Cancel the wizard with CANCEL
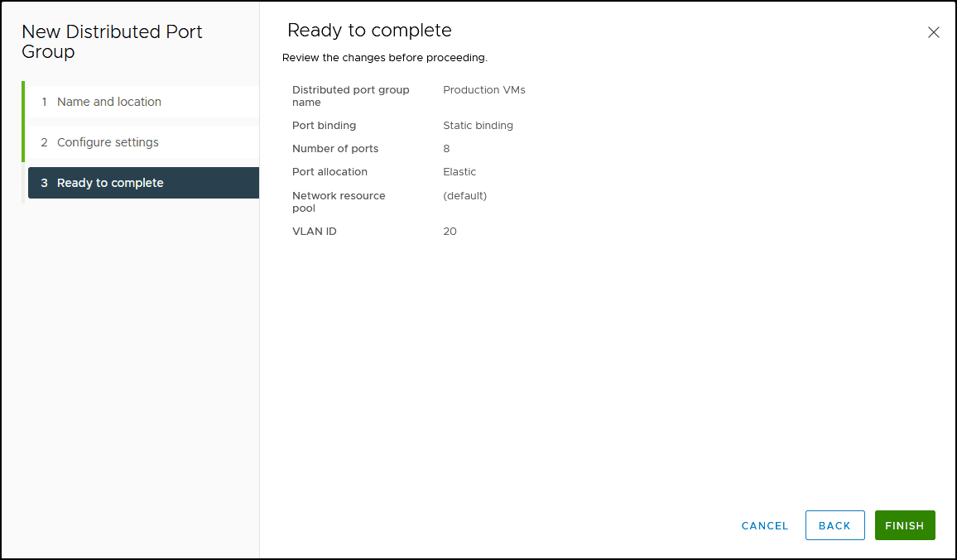Screen dimensions: 957x560 [765, 525]
